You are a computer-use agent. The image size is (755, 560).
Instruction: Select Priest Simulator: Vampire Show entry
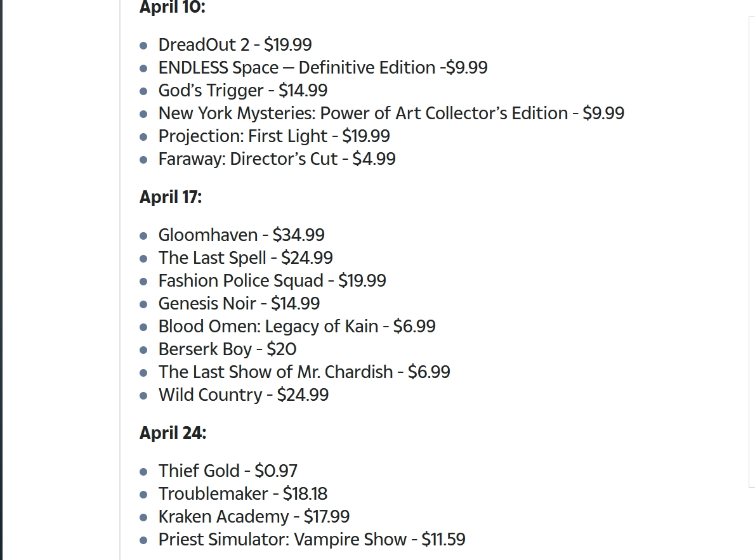312,540
